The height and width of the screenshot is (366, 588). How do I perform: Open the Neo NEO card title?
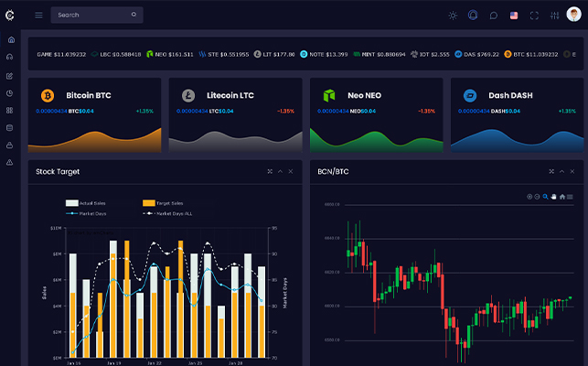point(365,95)
